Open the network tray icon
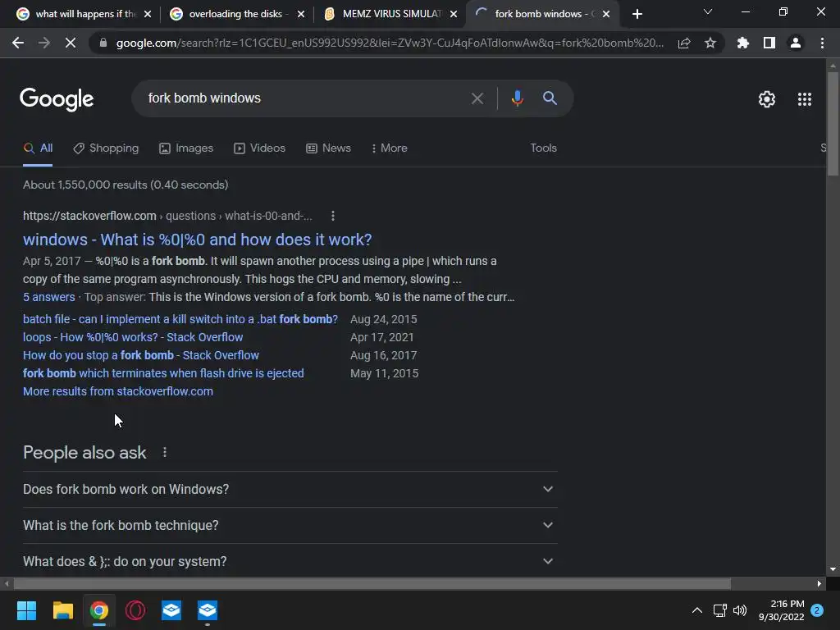The image size is (840, 630). pyautogui.click(x=719, y=610)
